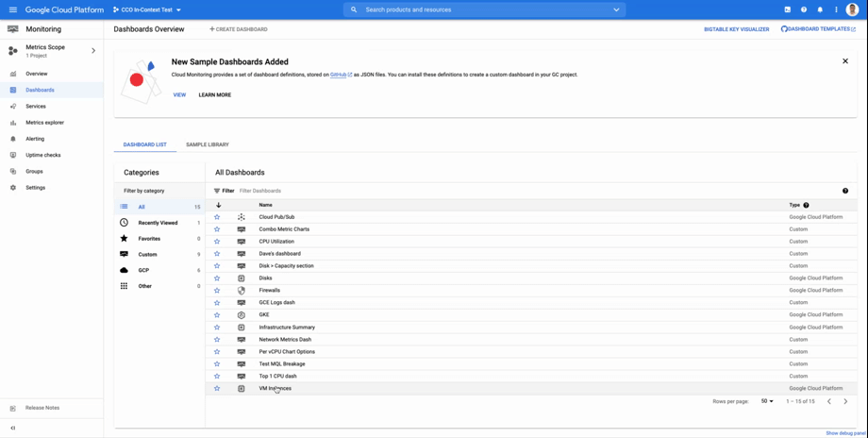868x438 pixels.
Task: Open the Rows per page dropdown
Action: pos(767,401)
